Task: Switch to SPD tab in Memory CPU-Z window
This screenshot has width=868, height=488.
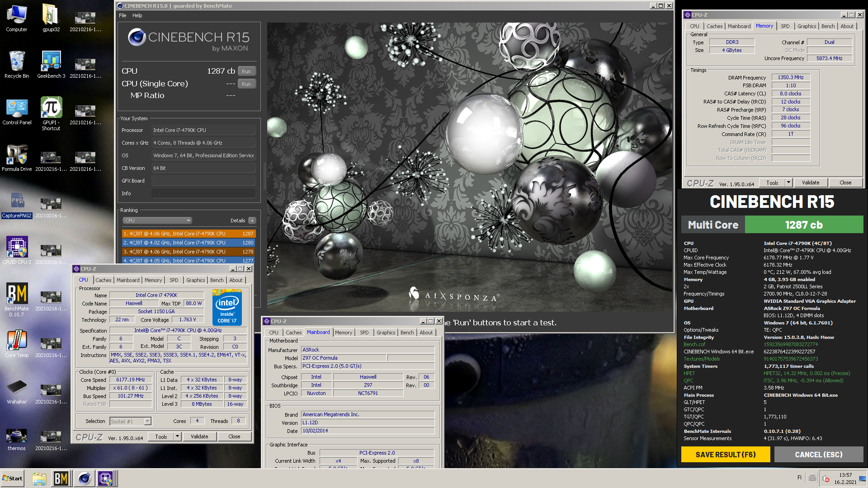Action: [785, 26]
